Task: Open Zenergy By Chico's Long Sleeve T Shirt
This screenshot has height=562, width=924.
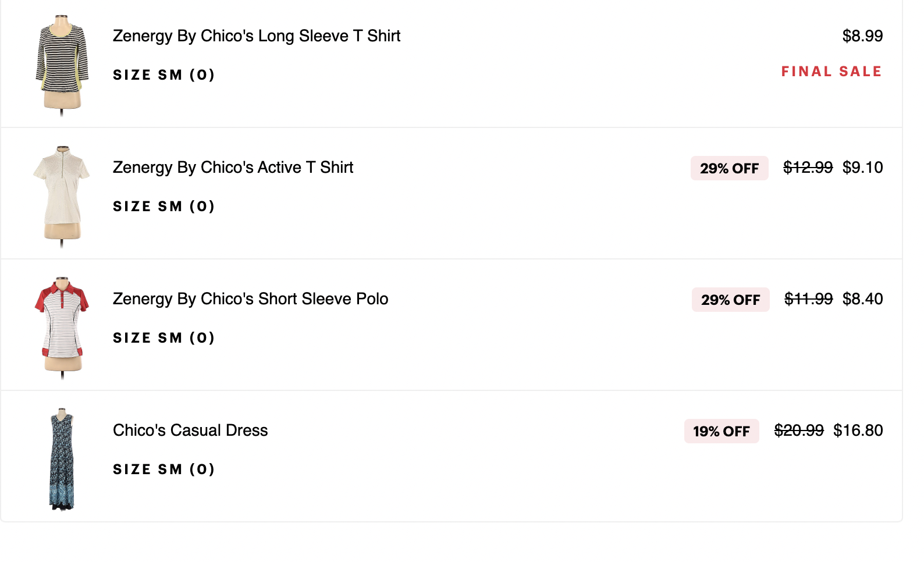Action: tap(257, 36)
